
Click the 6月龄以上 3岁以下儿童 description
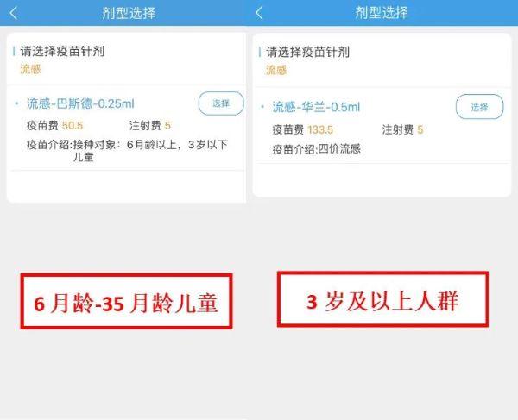[127, 150]
